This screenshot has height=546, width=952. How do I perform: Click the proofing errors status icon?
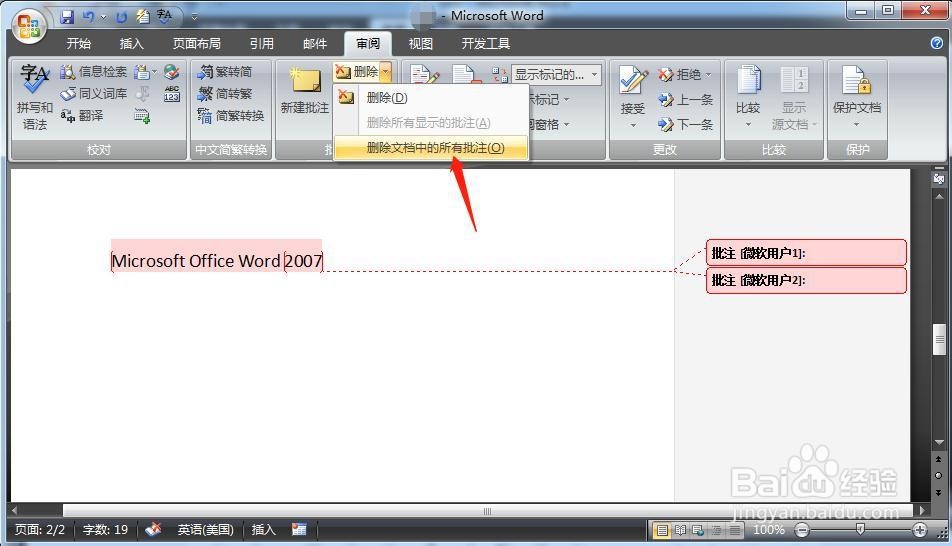click(x=153, y=530)
